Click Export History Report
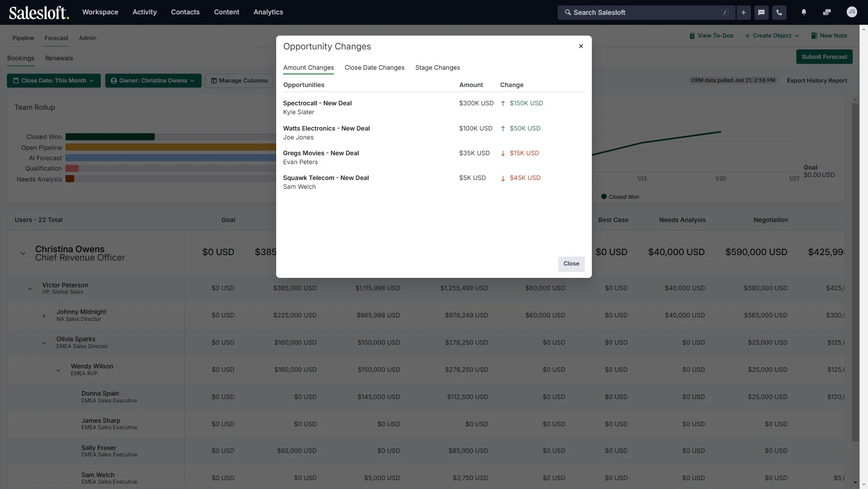The image size is (868, 489). pyautogui.click(x=817, y=81)
